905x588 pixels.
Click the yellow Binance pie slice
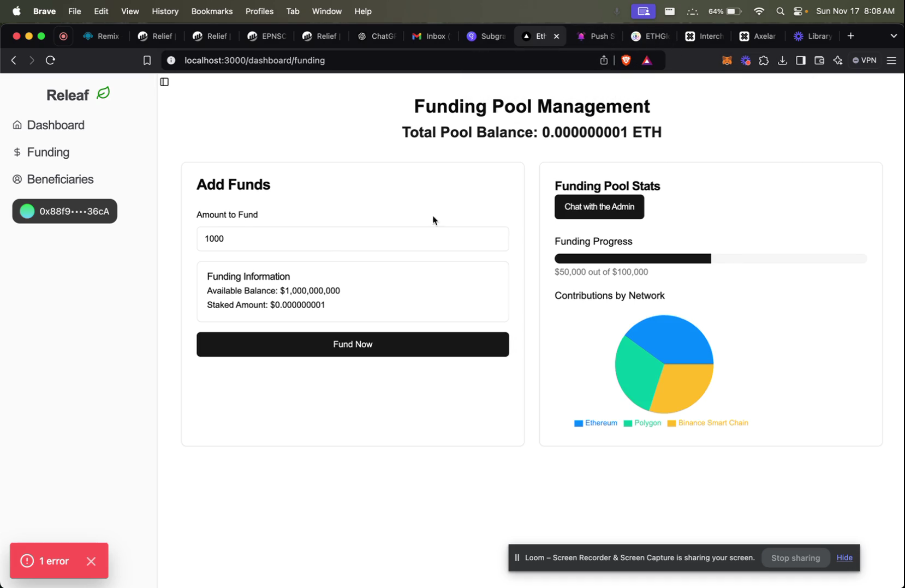(683, 387)
